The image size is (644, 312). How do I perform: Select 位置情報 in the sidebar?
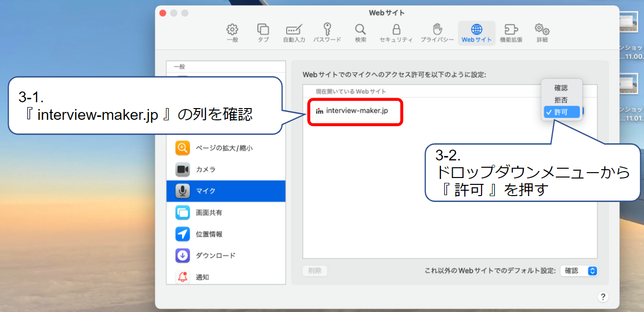pyautogui.click(x=226, y=234)
